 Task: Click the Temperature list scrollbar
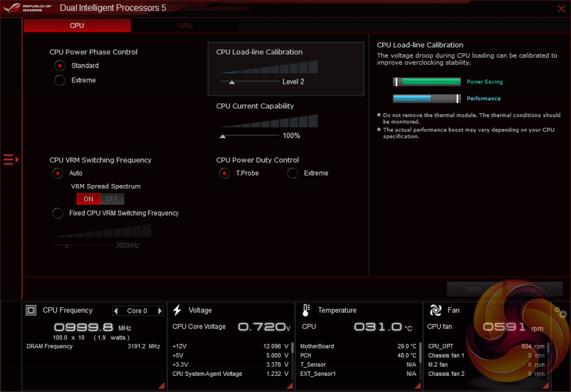[420, 352]
